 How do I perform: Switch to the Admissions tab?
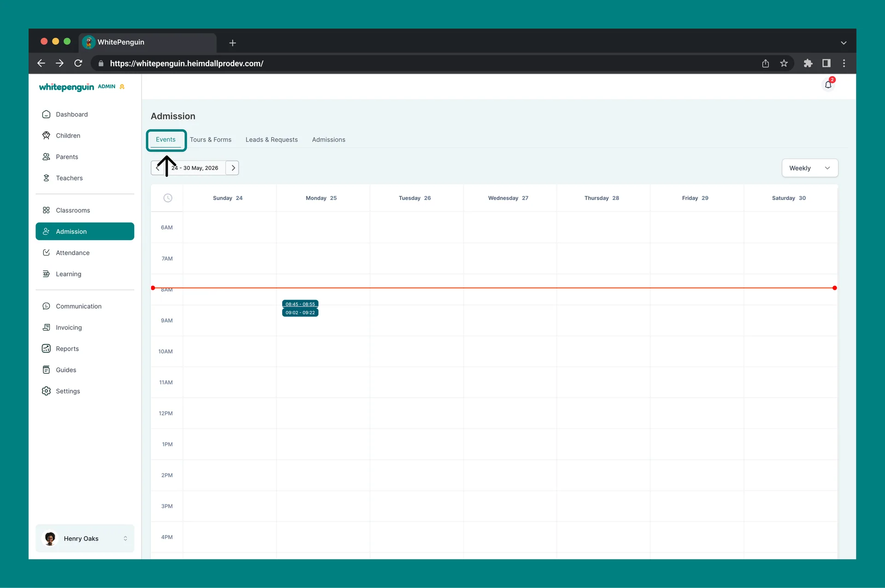[329, 140]
